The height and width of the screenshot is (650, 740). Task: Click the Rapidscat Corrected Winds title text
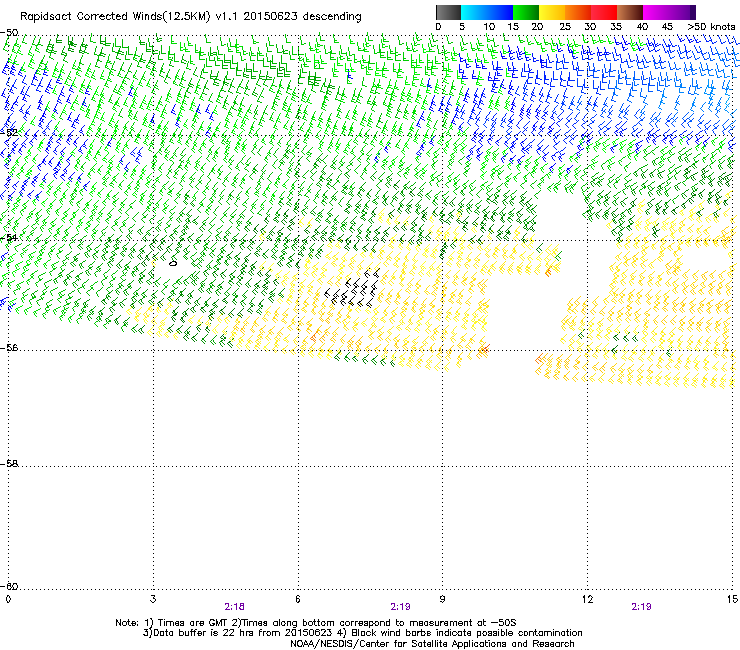point(191,17)
